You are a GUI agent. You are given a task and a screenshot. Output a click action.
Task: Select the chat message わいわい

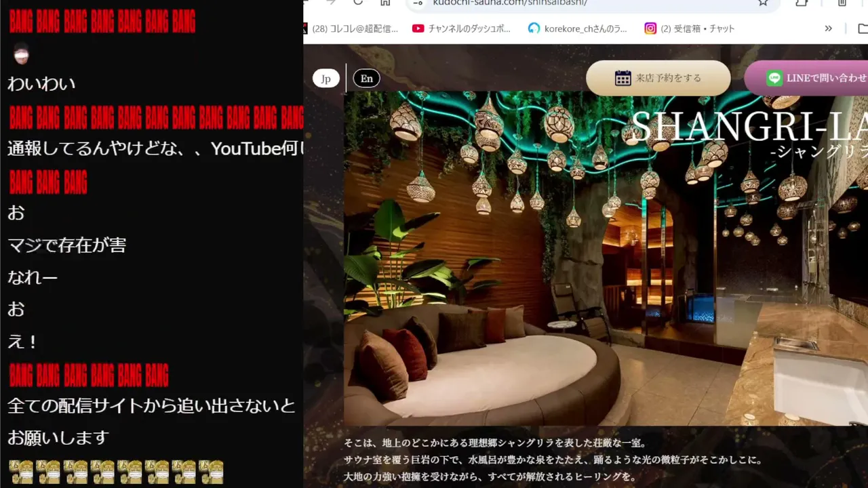41,84
